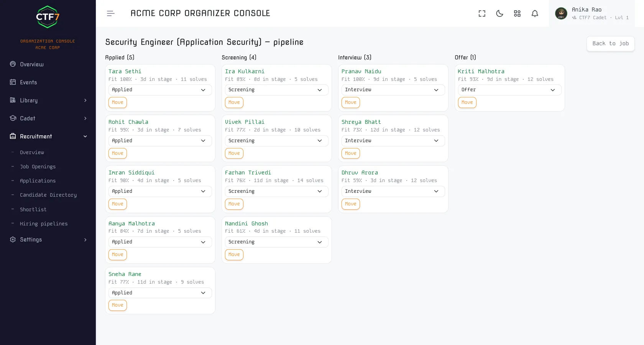This screenshot has height=345, width=644.
Task: Open Tara Sethi's stage dropdown
Action: coord(160,90)
